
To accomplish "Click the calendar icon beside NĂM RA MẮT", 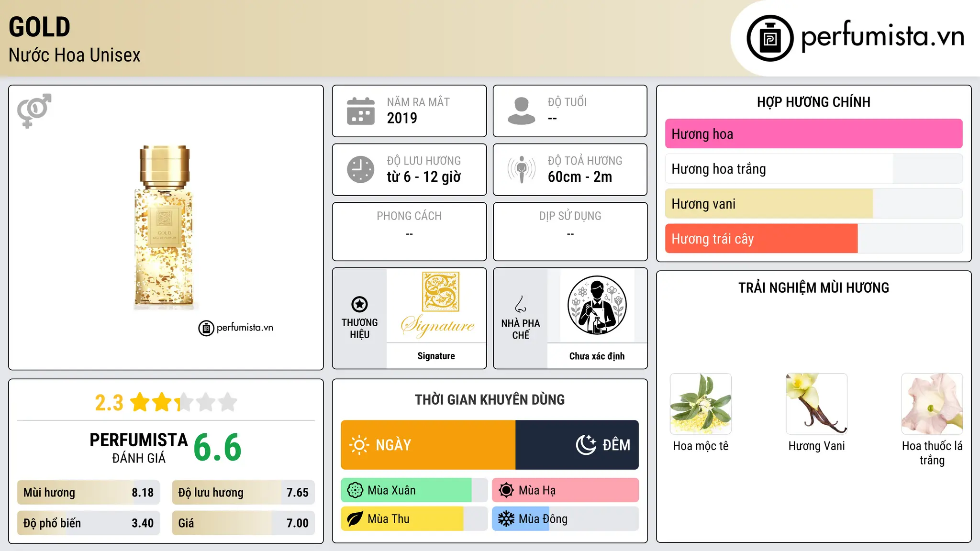I will (x=361, y=111).
